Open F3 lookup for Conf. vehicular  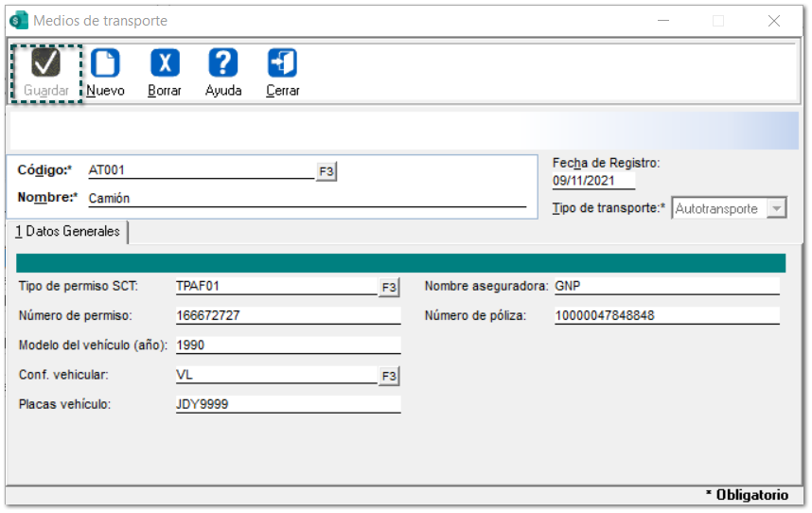tap(389, 377)
